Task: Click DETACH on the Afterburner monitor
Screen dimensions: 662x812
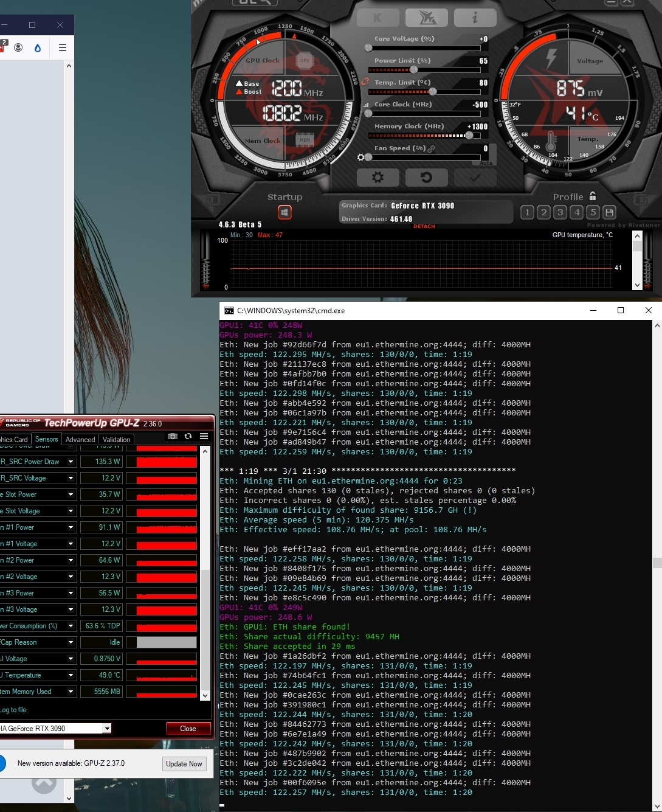Action: tap(424, 226)
